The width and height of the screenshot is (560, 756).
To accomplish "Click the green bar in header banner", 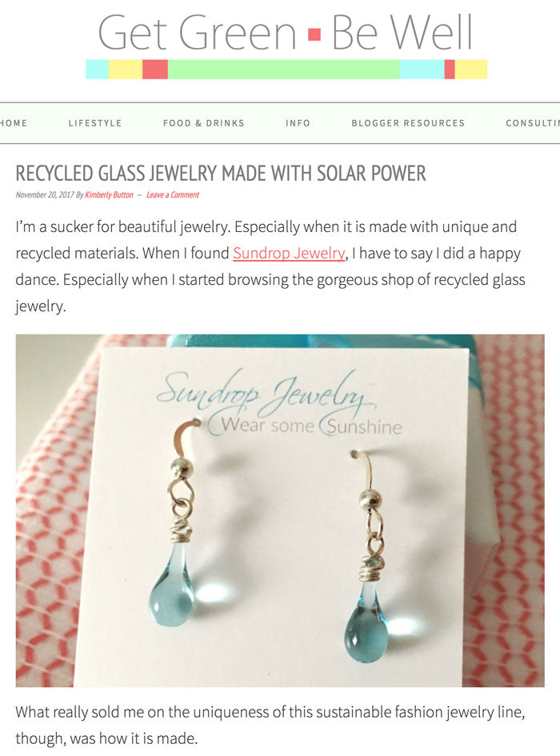I will pos(284,70).
